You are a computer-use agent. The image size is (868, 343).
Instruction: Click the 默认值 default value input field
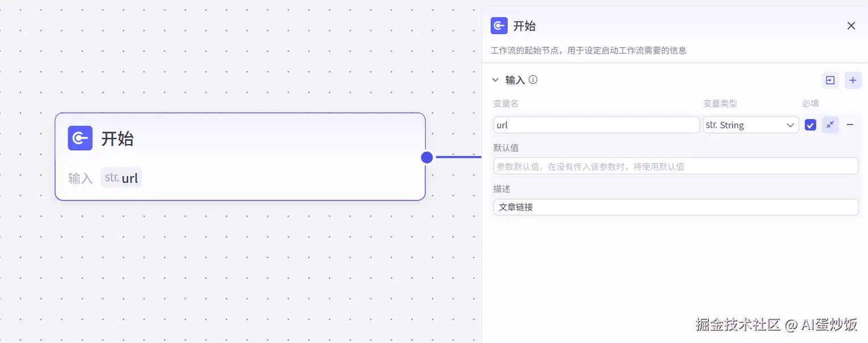tap(676, 166)
